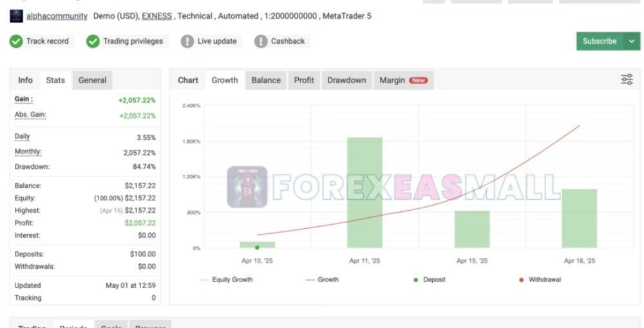Toggle Deposit legend series
Screen dimensions: 644x328
point(429,280)
